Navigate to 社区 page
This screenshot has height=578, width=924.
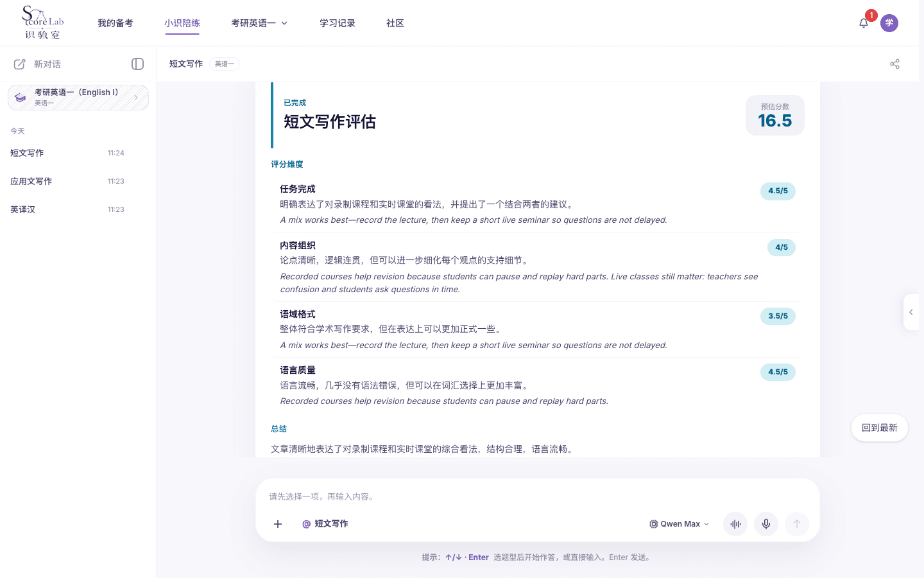pyautogui.click(x=395, y=23)
